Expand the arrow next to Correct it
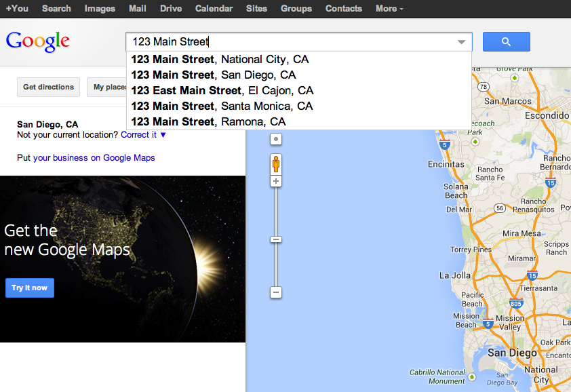The image size is (571, 392). pyautogui.click(x=163, y=135)
